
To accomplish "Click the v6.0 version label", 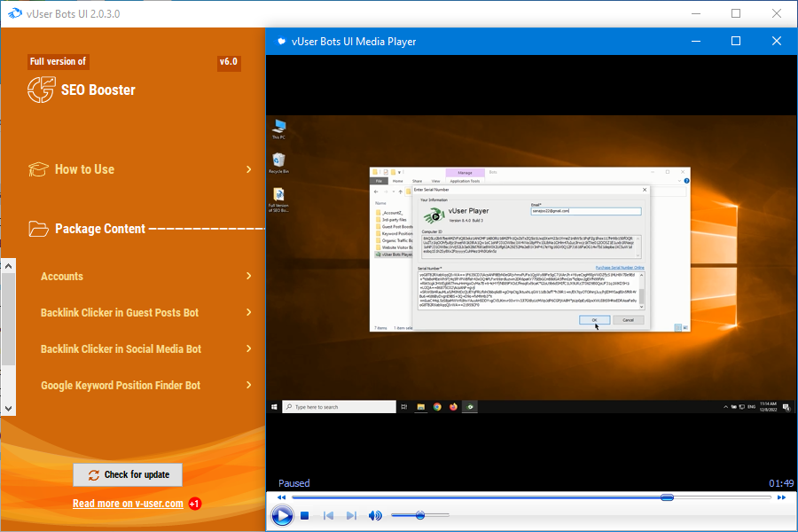I will coord(229,62).
